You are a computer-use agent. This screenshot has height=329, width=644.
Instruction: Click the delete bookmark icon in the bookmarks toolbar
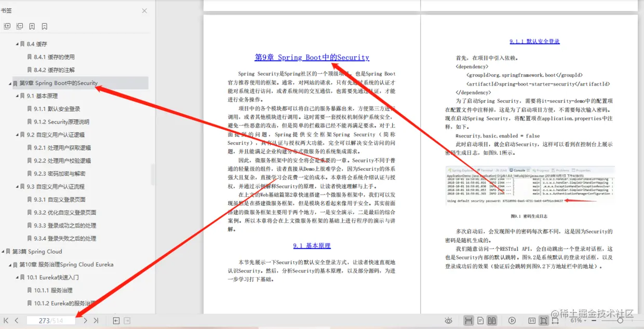point(45,26)
